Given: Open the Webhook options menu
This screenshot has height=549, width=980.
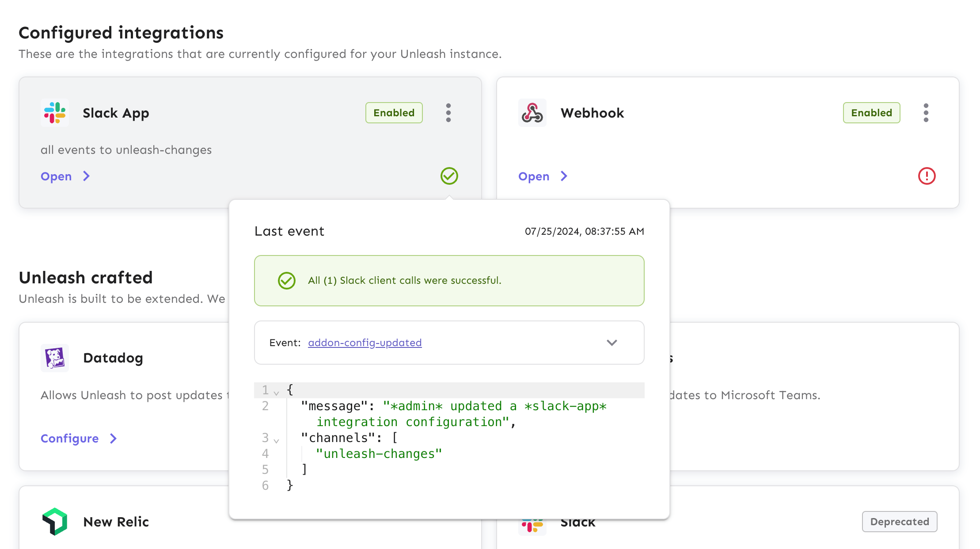Looking at the screenshot, I should coord(926,113).
